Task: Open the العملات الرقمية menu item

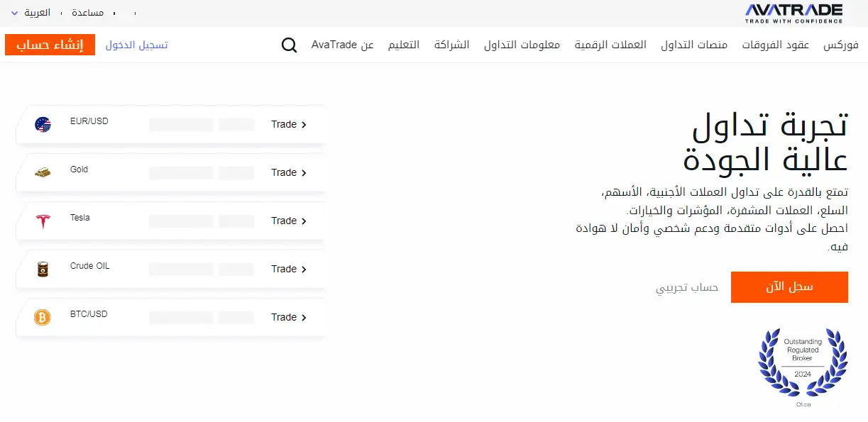Action: [610, 44]
